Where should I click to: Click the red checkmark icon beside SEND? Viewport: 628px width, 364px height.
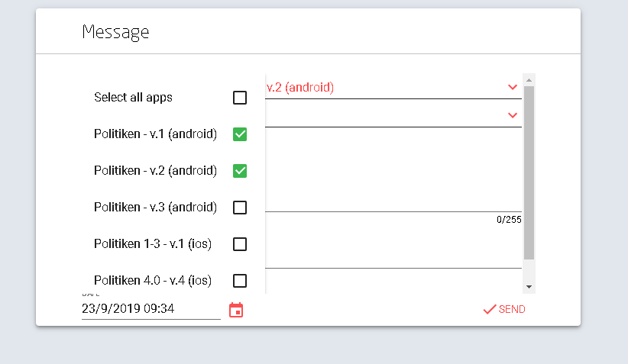coord(490,309)
